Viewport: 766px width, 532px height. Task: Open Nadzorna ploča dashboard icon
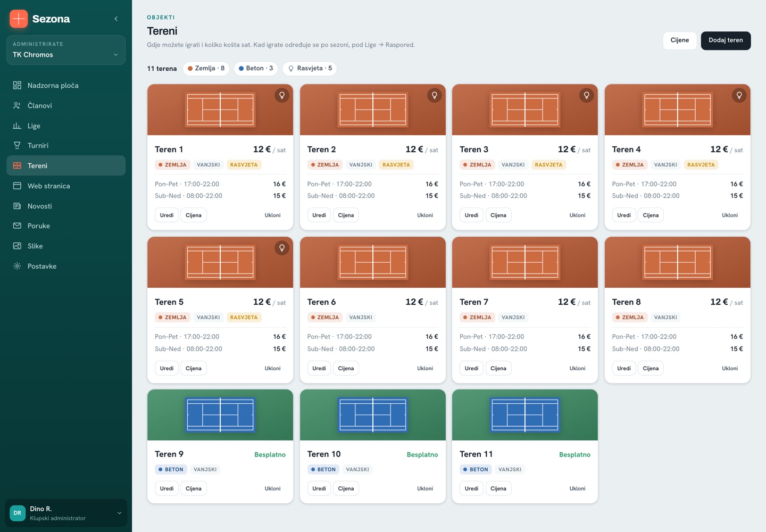click(x=17, y=85)
